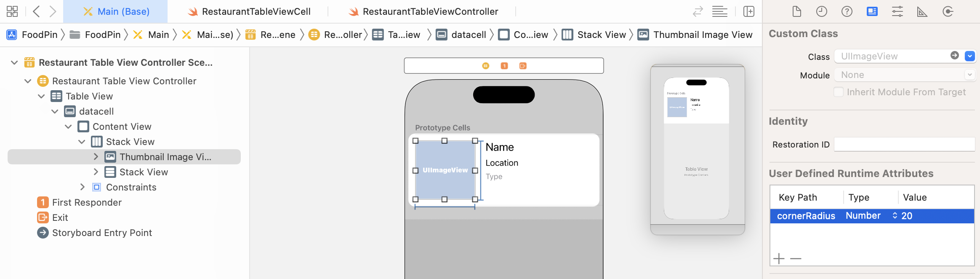980x279 pixels.
Task: Open the Quick Help inspector
Action: [x=847, y=11]
